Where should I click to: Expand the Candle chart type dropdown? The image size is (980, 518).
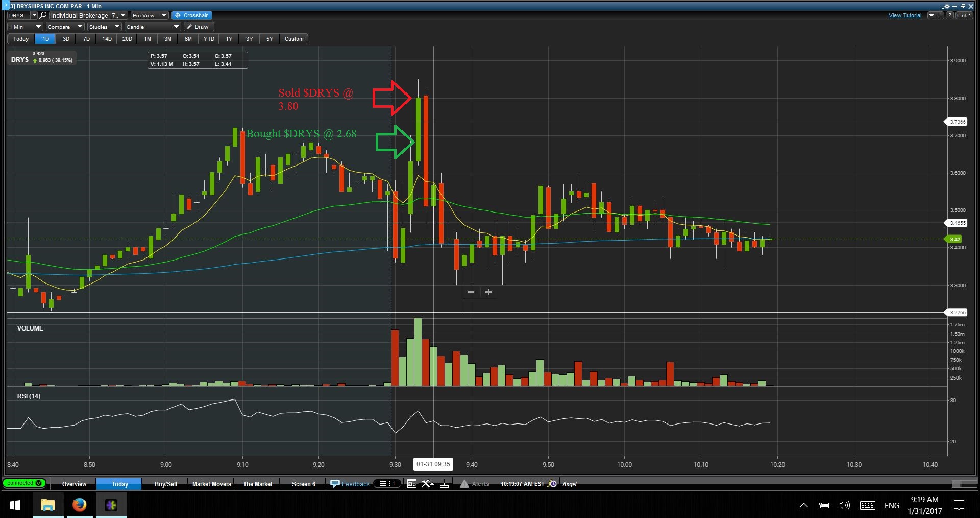[153, 27]
